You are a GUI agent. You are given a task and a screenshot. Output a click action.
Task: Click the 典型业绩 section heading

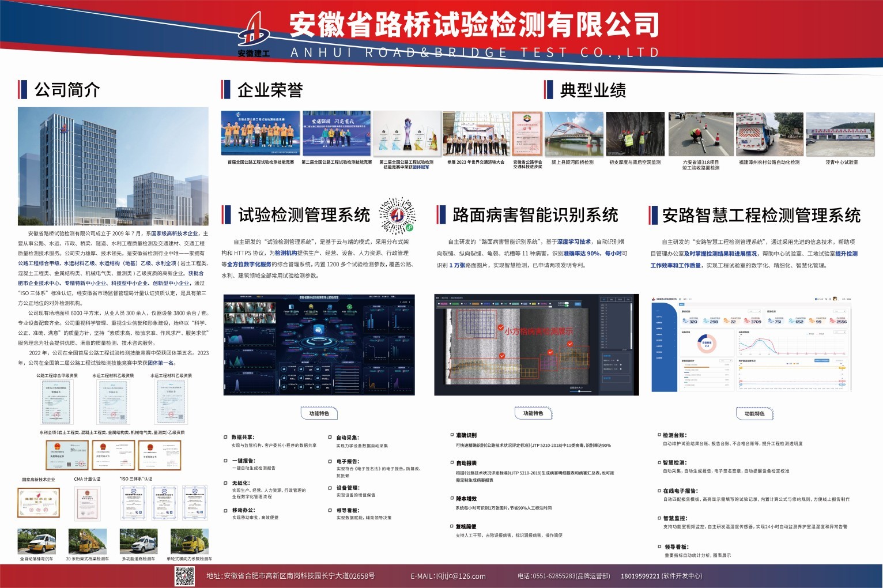[593, 90]
